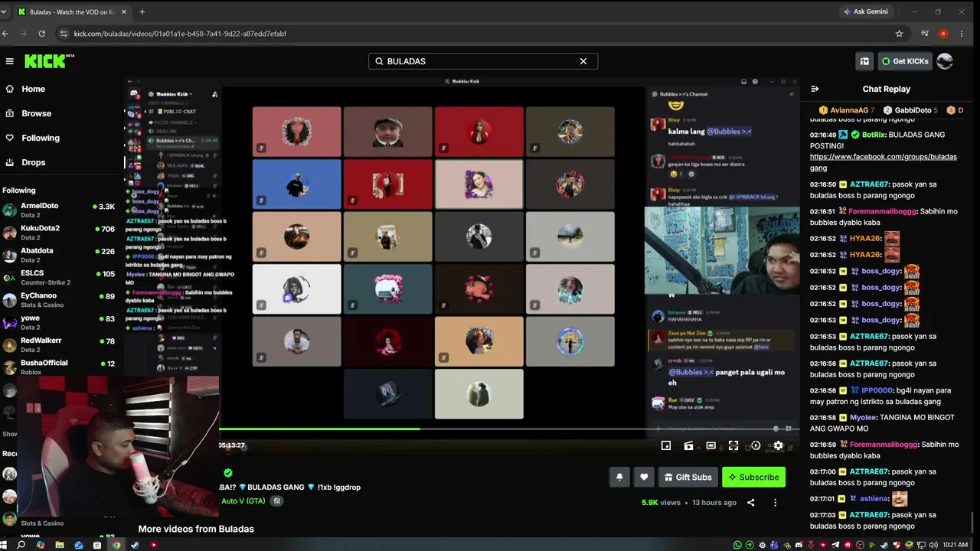Image resolution: width=980 pixels, height=551 pixels.
Task: Open the Buladas Gang Facebook group link
Action: [883, 162]
